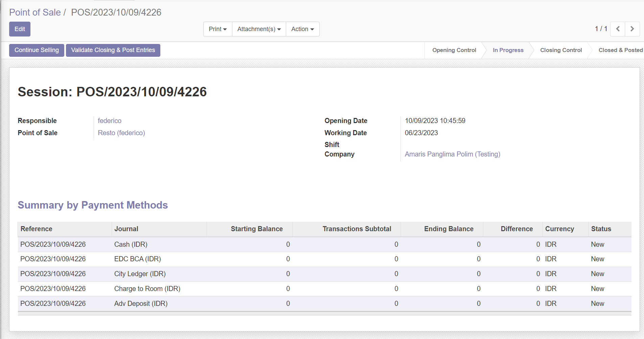Click Ending Balance 0 in Charge to Room row
This screenshot has width=644, height=339.
[x=479, y=289]
